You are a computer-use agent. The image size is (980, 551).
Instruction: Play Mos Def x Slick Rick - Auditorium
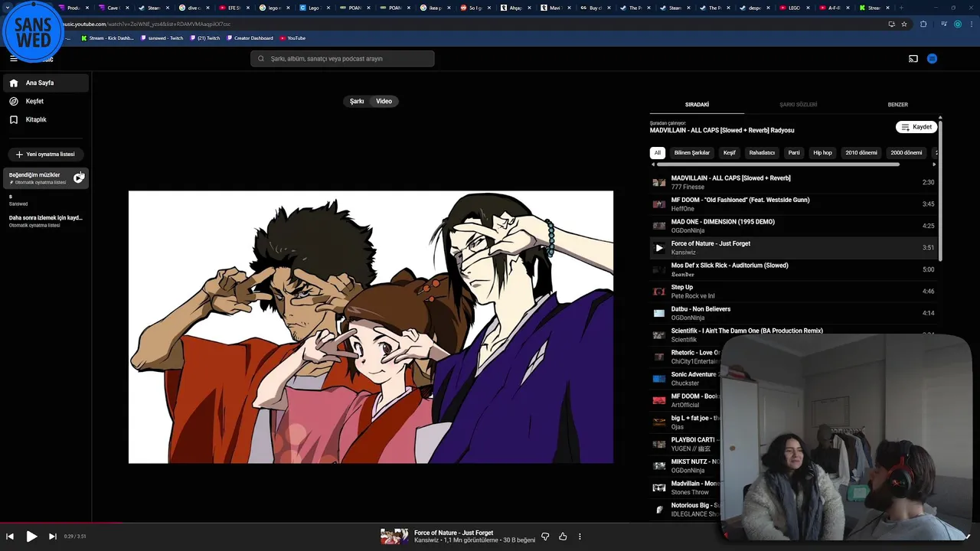(793, 269)
